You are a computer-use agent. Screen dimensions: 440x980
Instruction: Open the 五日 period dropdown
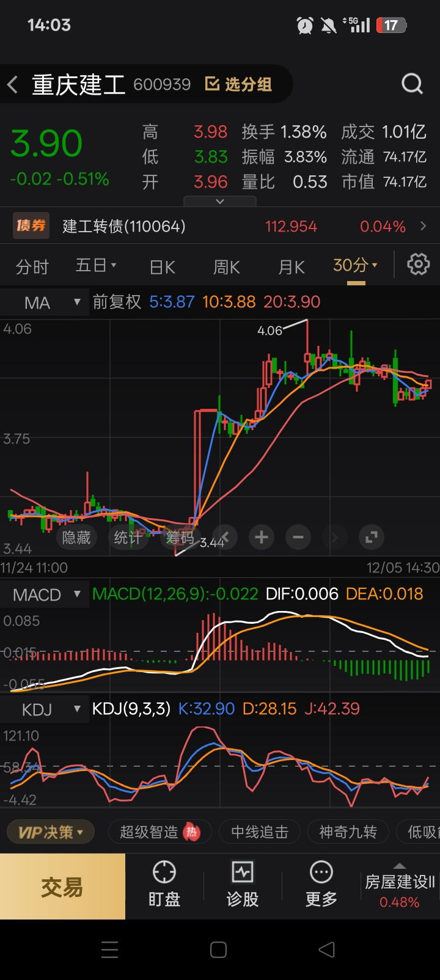(96, 266)
